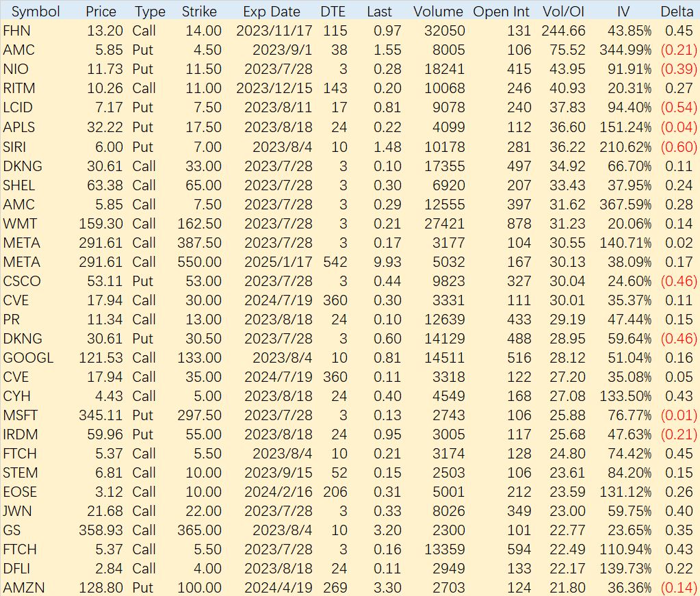
Task: Click the DFLI symbol cell
Action: [x=16, y=569]
